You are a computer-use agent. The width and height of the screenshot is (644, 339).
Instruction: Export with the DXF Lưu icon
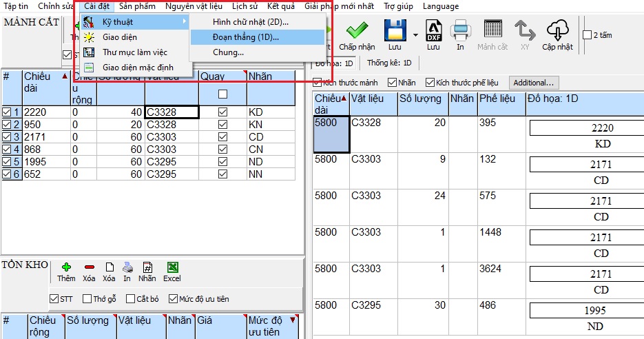click(433, 31)
